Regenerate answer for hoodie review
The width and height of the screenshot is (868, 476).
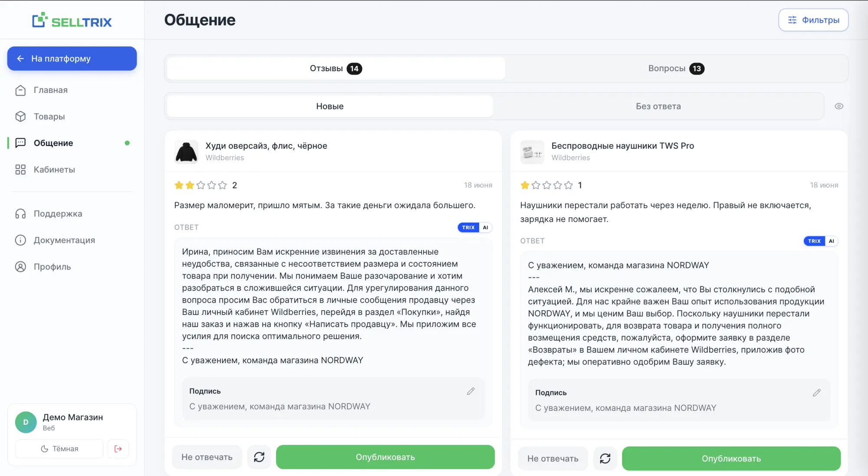click(x=259, y=457)
